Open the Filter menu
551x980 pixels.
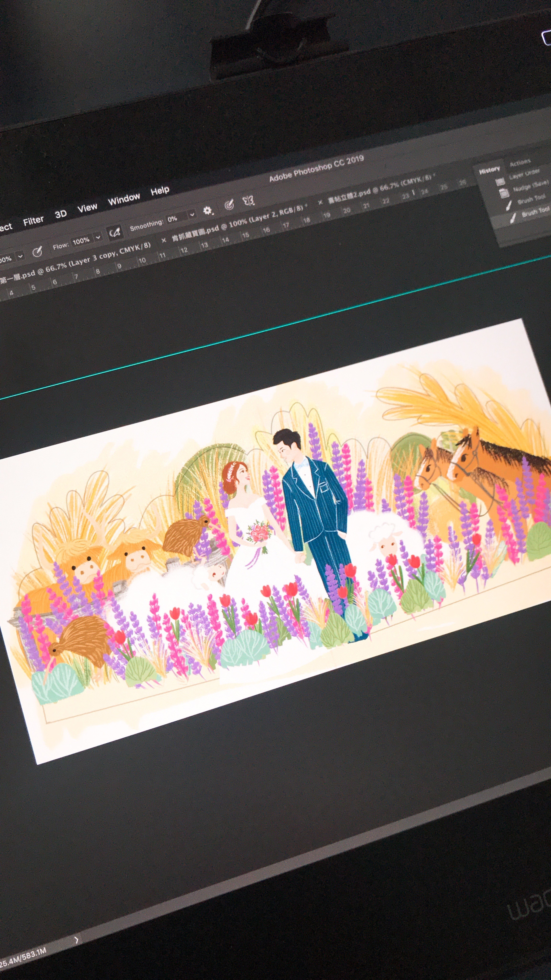point(33,221)
